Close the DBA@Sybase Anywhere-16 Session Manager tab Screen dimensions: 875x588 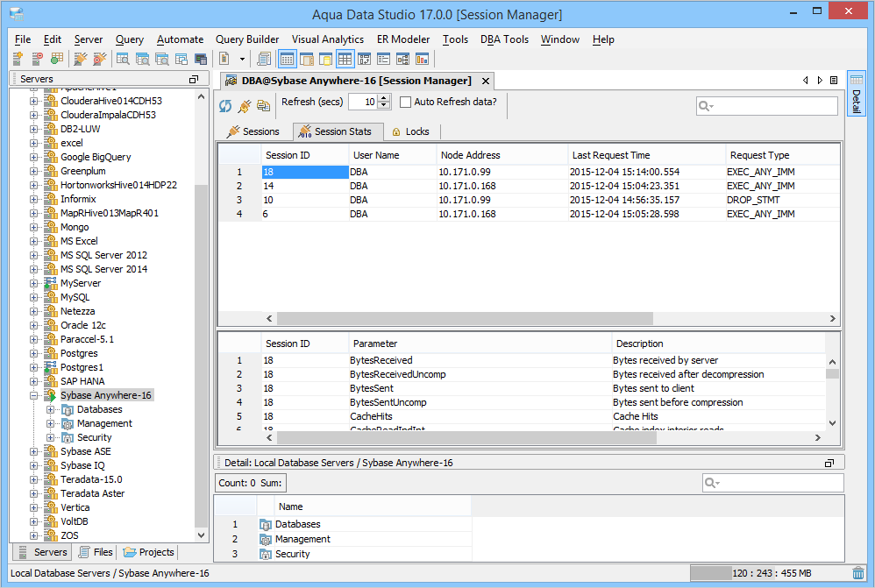486,81
